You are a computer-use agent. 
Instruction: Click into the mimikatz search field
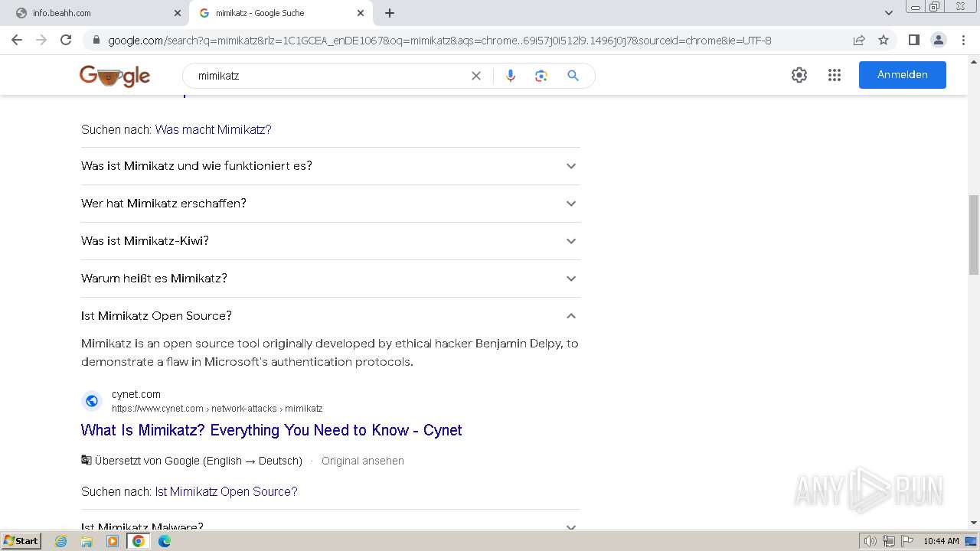pos(329,76)
